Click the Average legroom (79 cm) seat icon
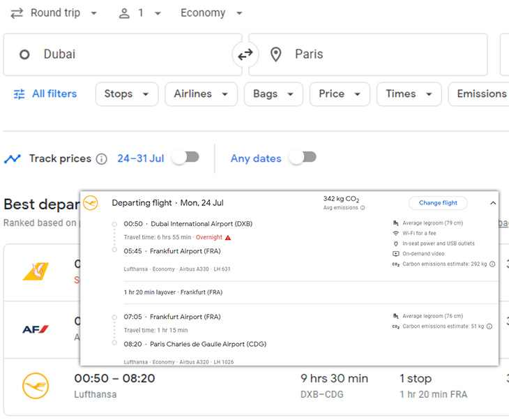Image resolution: width=509 pixels, height=420 pixels. (396, 223)
